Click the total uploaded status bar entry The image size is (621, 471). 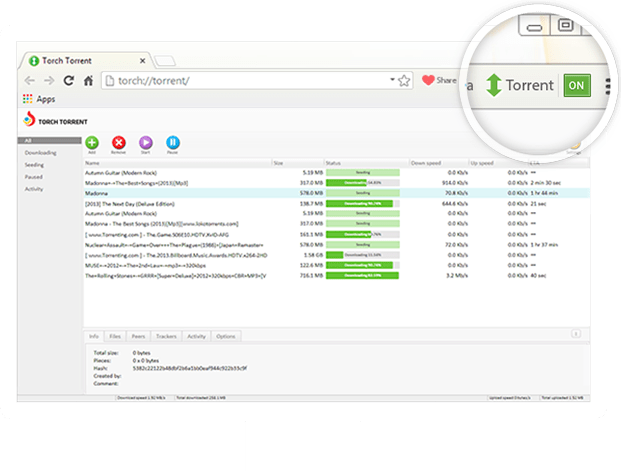(563, 398)
